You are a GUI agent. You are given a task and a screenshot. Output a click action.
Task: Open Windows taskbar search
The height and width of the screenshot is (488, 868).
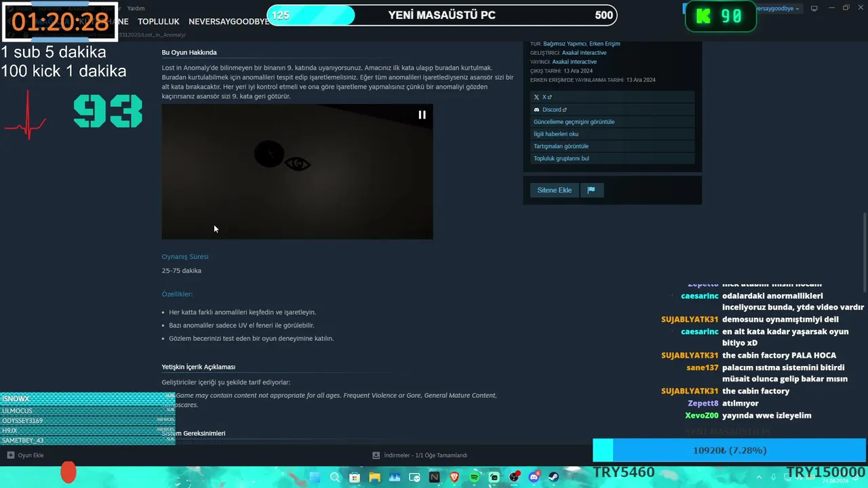[x=335, y=477]
